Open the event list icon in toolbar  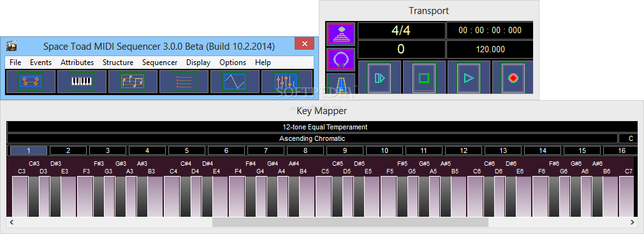pos(184,81)
